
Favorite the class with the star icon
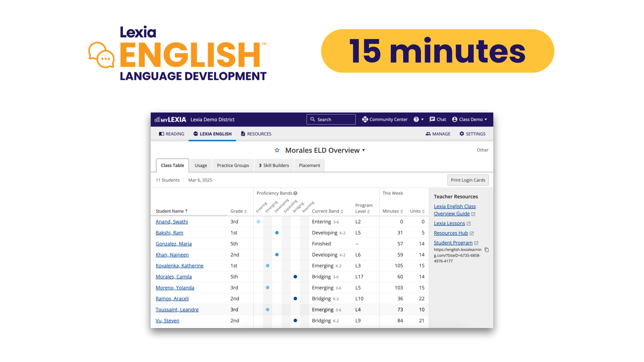click(x=277, y=150)
